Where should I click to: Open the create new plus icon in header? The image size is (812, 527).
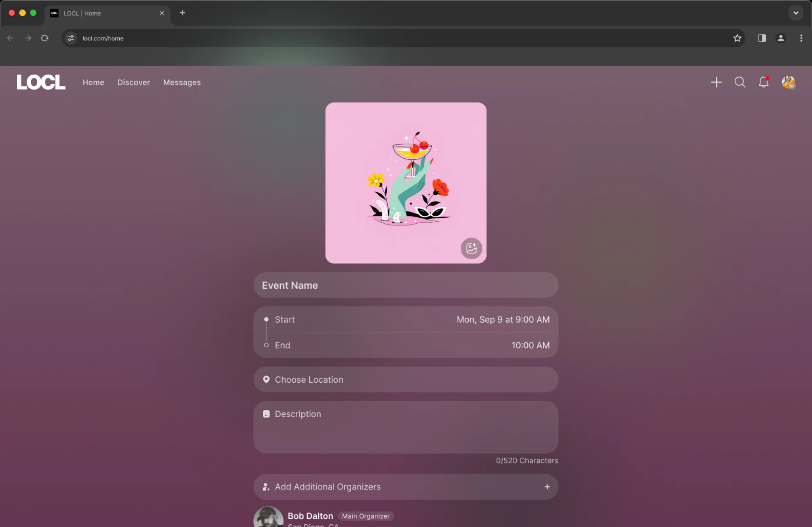click(x=716, y=82)
